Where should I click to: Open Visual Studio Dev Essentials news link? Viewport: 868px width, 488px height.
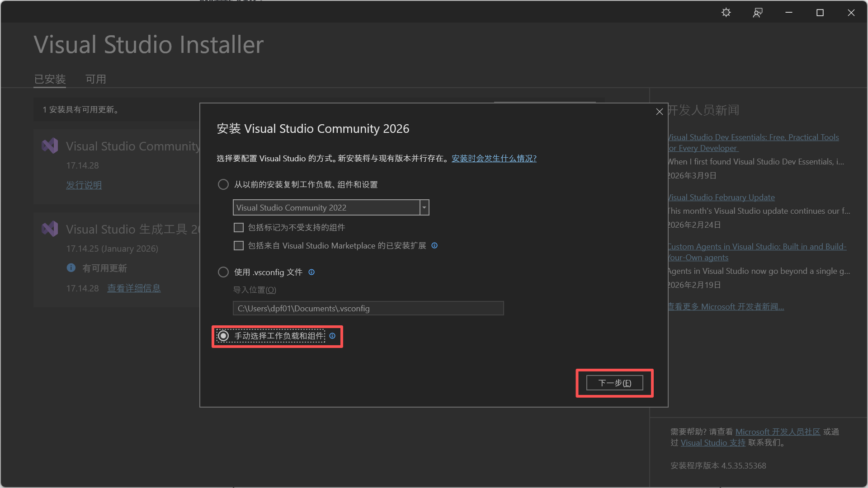[x=753, y=142]
